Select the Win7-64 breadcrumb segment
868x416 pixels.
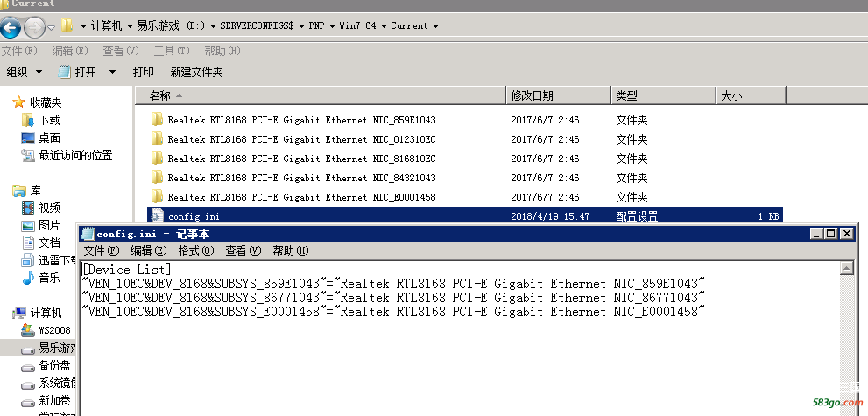(357, 26)
